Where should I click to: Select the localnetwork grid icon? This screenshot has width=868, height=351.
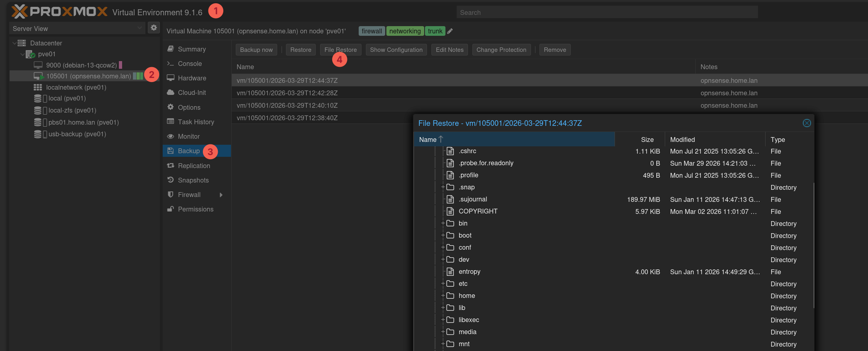click(38, 87)
